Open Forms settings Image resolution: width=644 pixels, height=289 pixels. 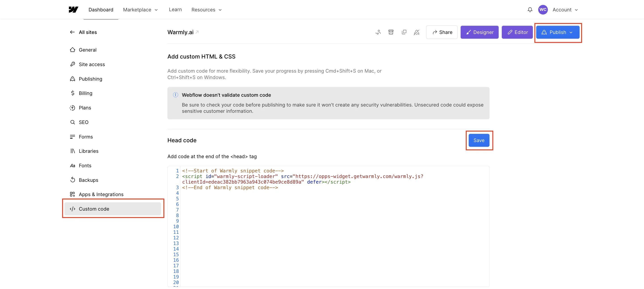coord(112,136)
